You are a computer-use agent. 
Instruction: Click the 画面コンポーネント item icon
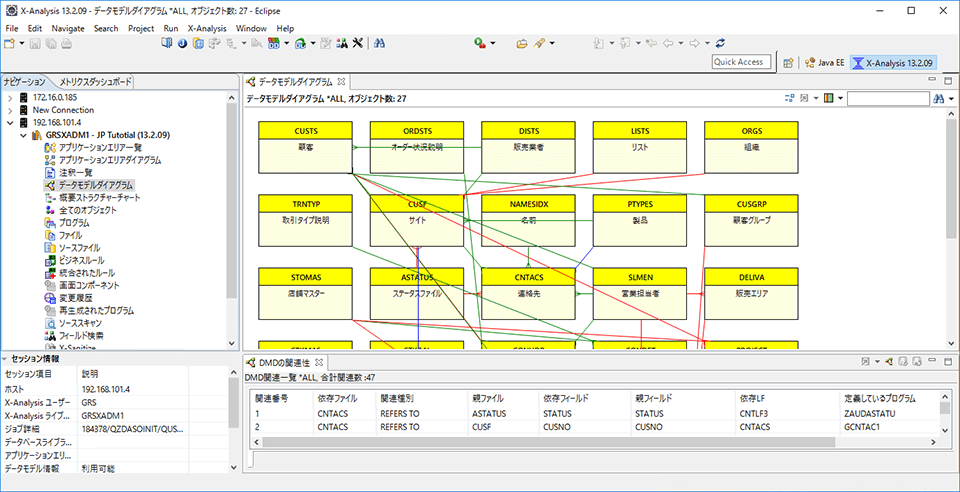click(50, 286)
